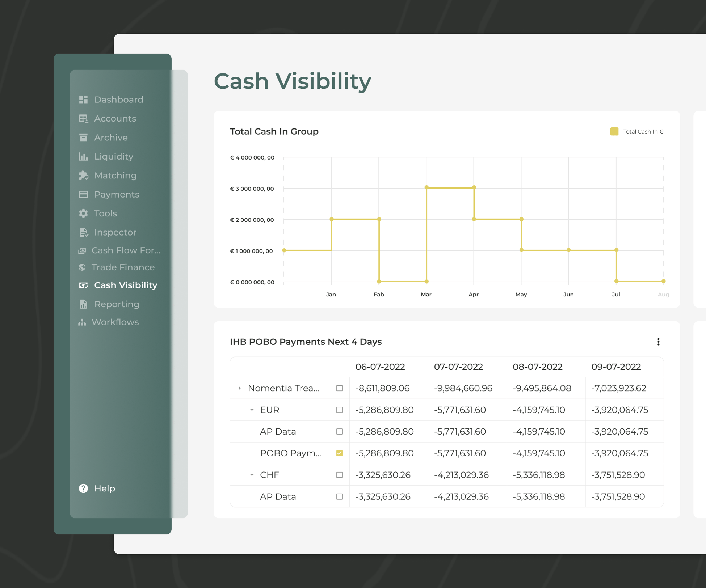Expand the Nomentia Treasury tree row
Viewport: 706px width, 588px height.
240,388
